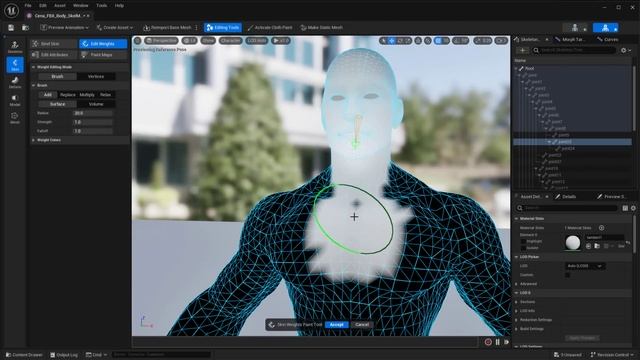
Task: Open the Tools menu
Action: coord(101,6)
